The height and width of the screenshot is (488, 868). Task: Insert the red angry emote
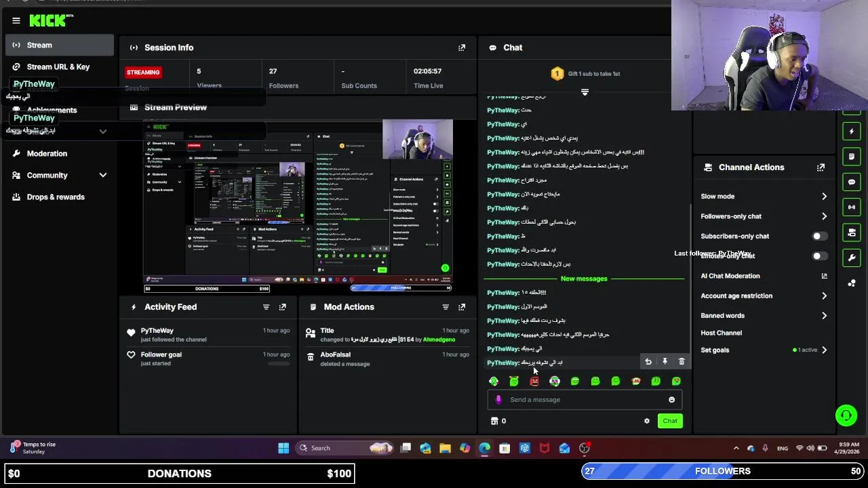pyautogui.click(x=534, y=382)
